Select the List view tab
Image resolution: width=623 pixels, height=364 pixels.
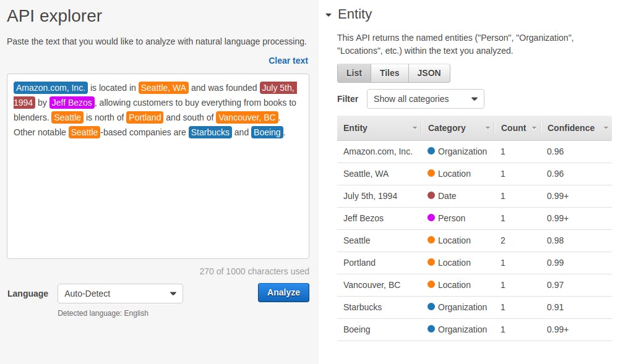[354, 73]
